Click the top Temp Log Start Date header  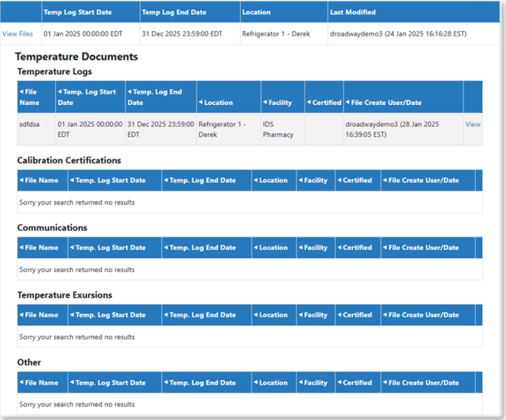tap(78, 12)
